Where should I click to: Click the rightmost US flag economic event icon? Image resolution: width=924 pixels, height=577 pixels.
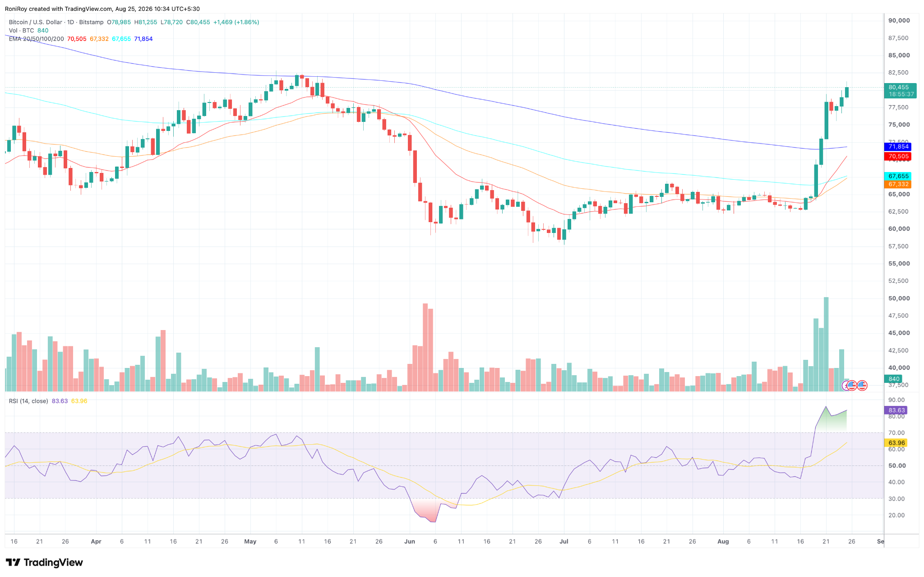pyautogui.click(x=862, y=385)
